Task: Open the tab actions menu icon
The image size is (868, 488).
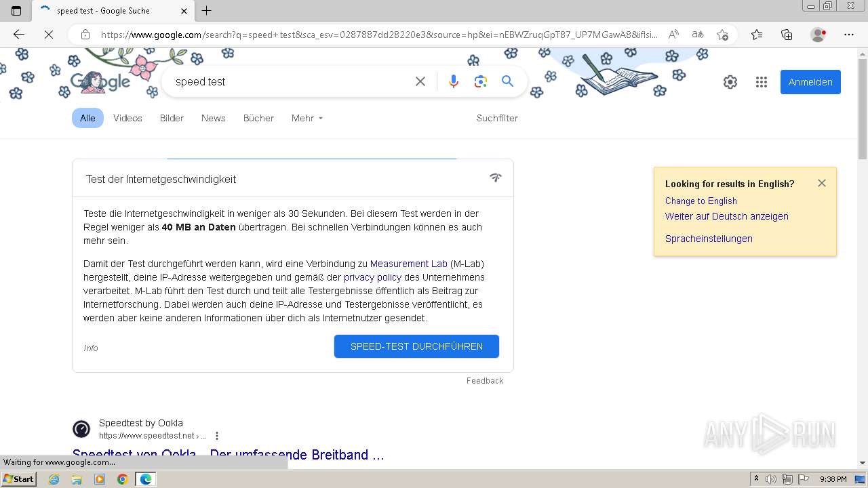Action: click(x=16, y=11)
